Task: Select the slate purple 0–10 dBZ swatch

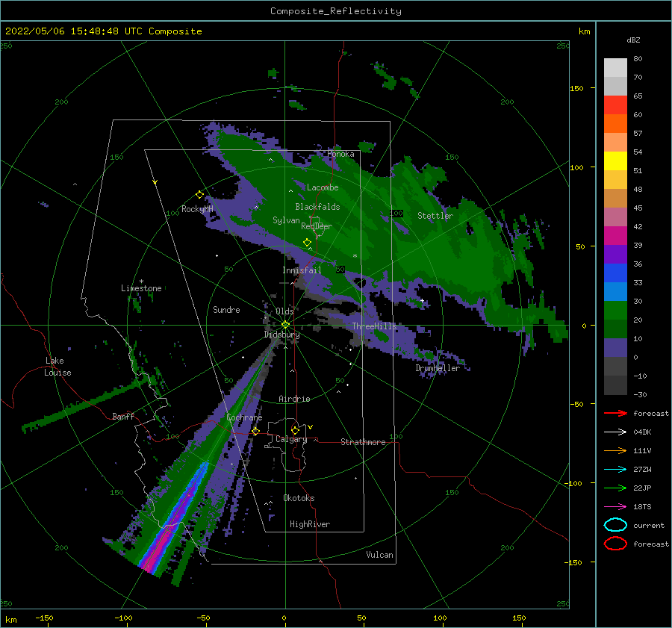Action: [x=615, y=348]
